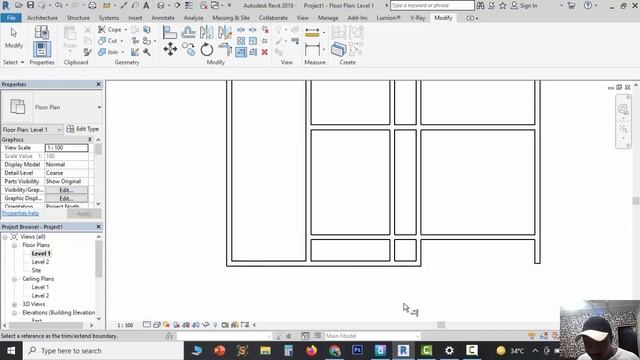
Task: Select the Rotate tool
Action: tap(207, 50)
